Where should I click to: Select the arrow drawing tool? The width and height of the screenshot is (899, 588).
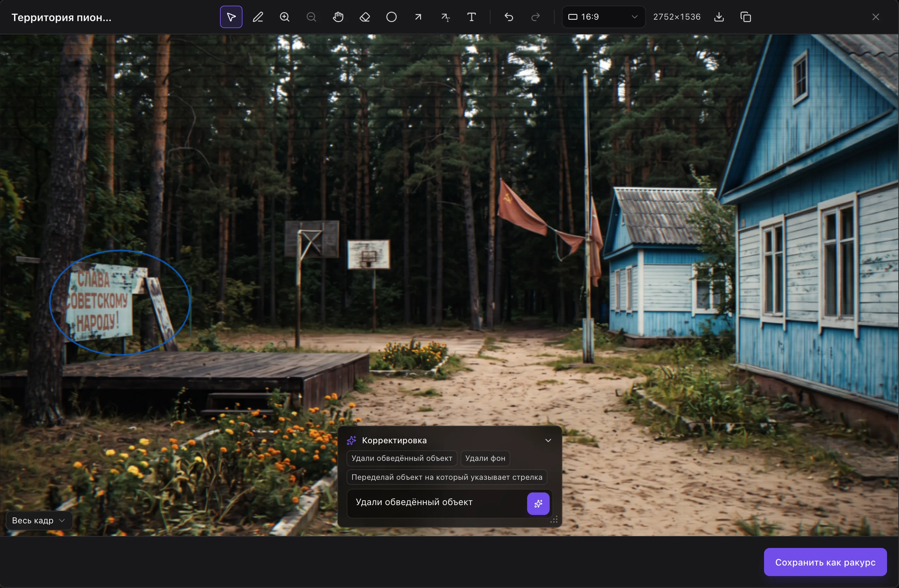418,17
